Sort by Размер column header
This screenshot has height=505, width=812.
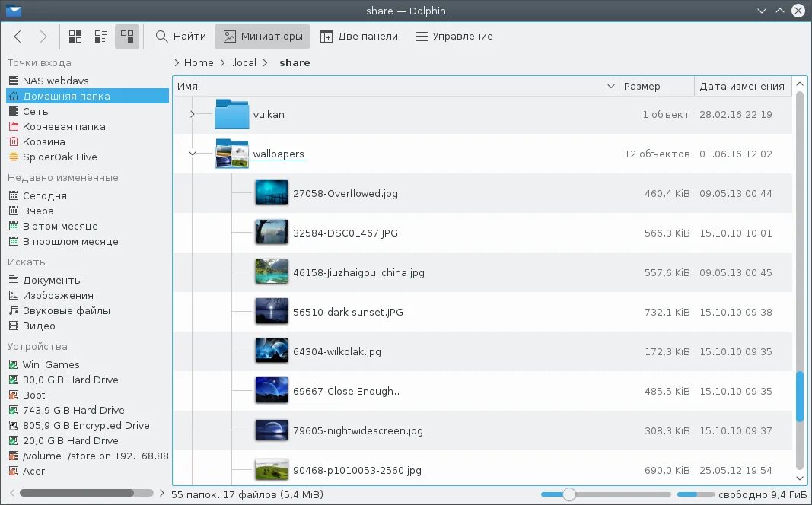657,86
